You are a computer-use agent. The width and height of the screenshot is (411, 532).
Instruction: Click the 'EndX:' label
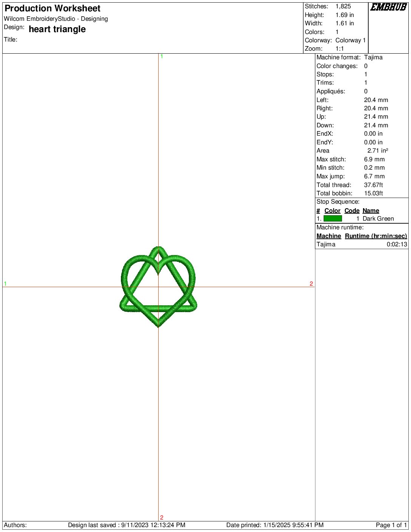tap(325, 133)
